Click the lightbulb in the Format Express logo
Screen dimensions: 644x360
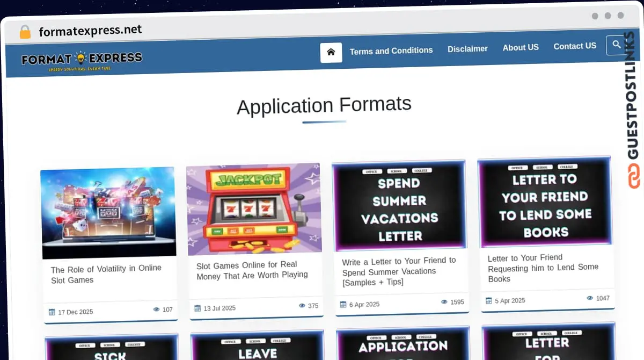click(x=79, y=56)
